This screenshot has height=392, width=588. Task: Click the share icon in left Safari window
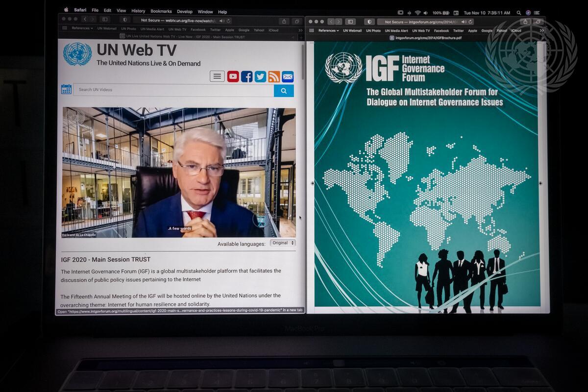tap(284, 21)
